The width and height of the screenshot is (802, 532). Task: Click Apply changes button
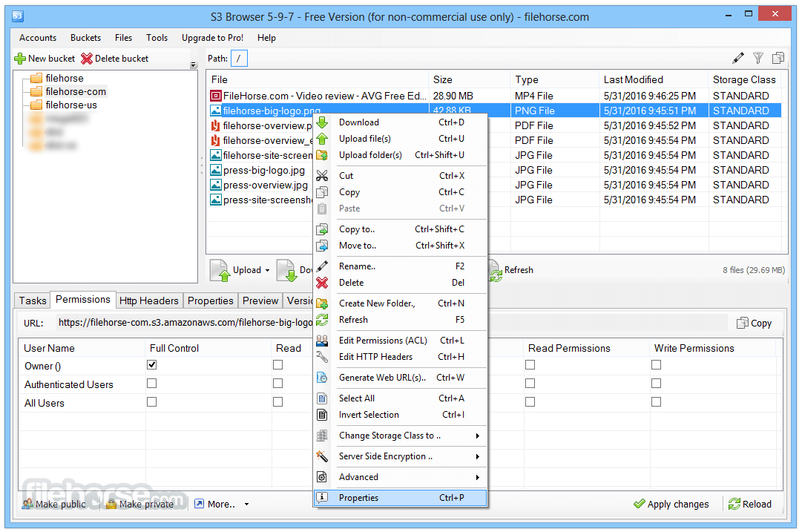(x=671, y=505)
